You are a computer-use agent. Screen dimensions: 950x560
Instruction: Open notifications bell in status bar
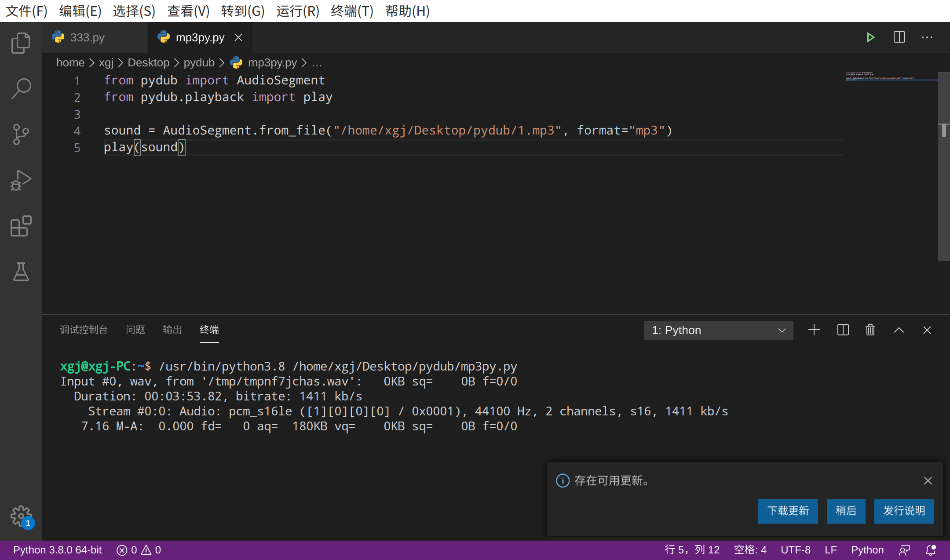pos(931,550)
